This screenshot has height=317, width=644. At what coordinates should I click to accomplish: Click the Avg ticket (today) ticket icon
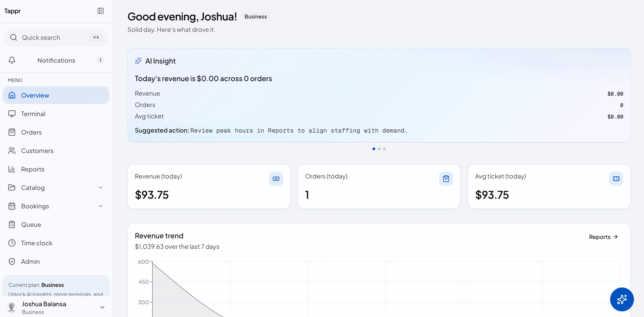[616, 179]
